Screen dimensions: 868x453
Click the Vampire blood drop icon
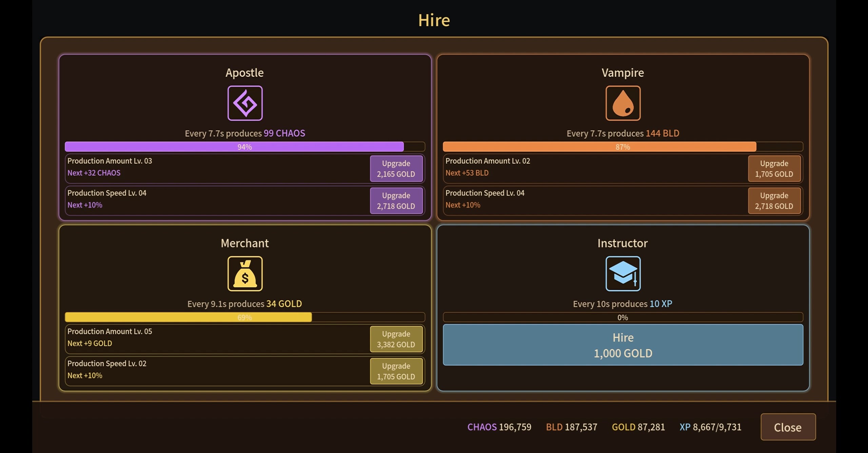tap(623, 103)
